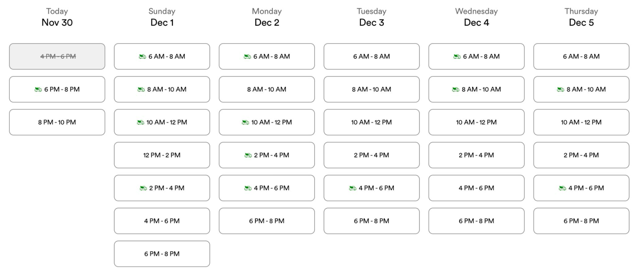
Task: Choose Tuesday 6 AM - 8 AM slot
Action: pyautogui.click(x=371, y=56)
